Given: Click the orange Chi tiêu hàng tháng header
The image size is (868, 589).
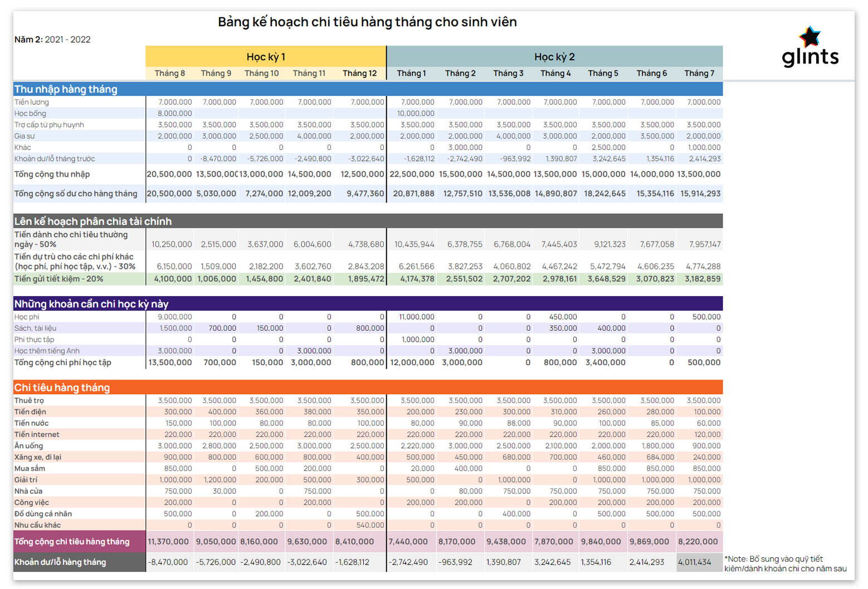Looking at the screenshot, I should tap(62, 387).
